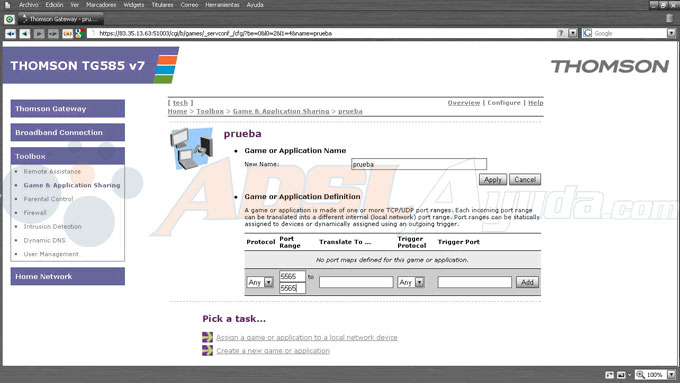Click the show images icon in status bar

click(621, 375)
